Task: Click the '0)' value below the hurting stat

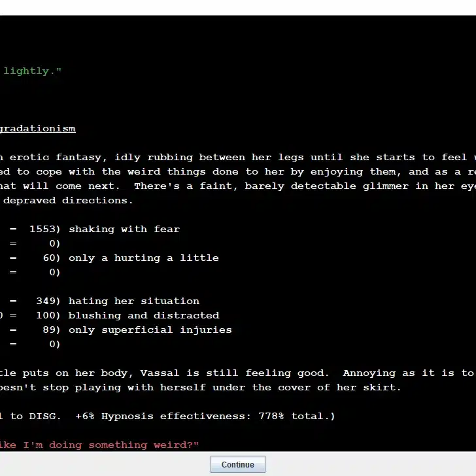Action: (54, 273)
